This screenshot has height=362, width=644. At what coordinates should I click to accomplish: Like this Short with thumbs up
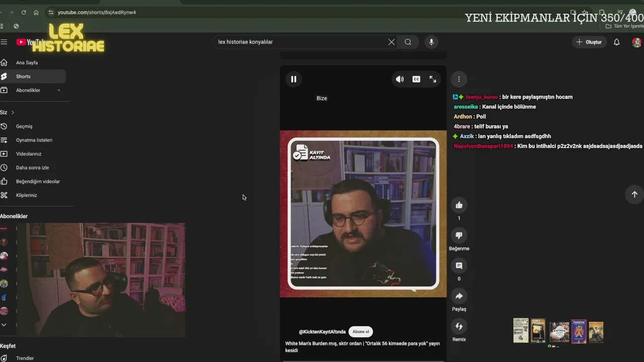[x=459, y=205]
